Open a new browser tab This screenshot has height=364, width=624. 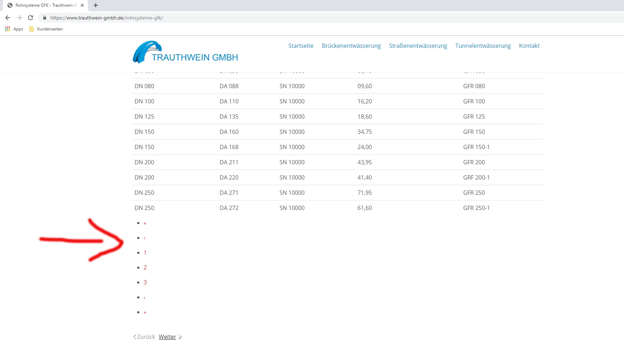point(96,5)
